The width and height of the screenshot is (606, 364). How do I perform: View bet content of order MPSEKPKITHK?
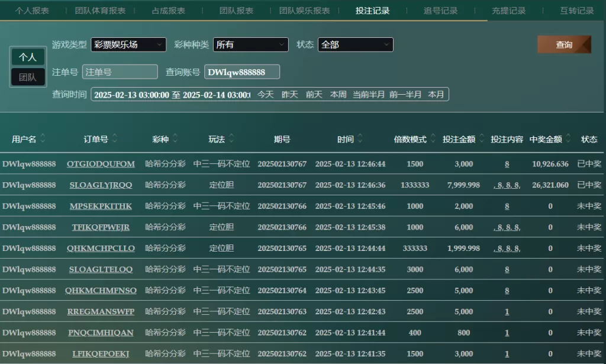coord(507,206)
